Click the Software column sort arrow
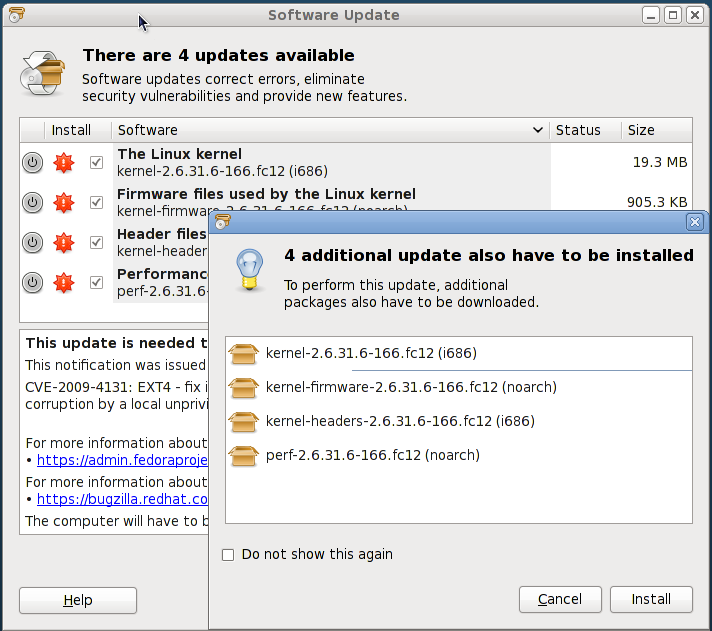712x631 pixels. (x=538, y=130)
